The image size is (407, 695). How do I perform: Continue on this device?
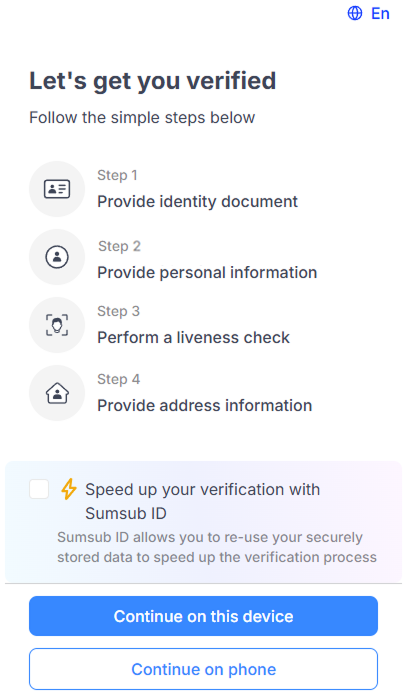point(204,616)
